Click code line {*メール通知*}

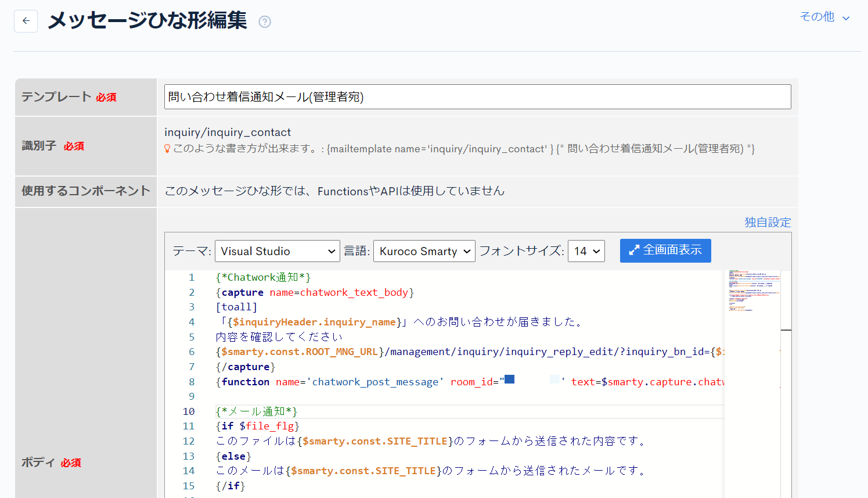tap(257, 411)
